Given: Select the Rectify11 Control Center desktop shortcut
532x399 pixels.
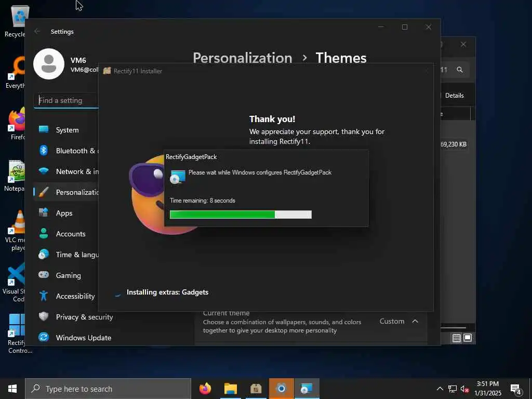Looking at the screenshot, I should coord(18,334).
